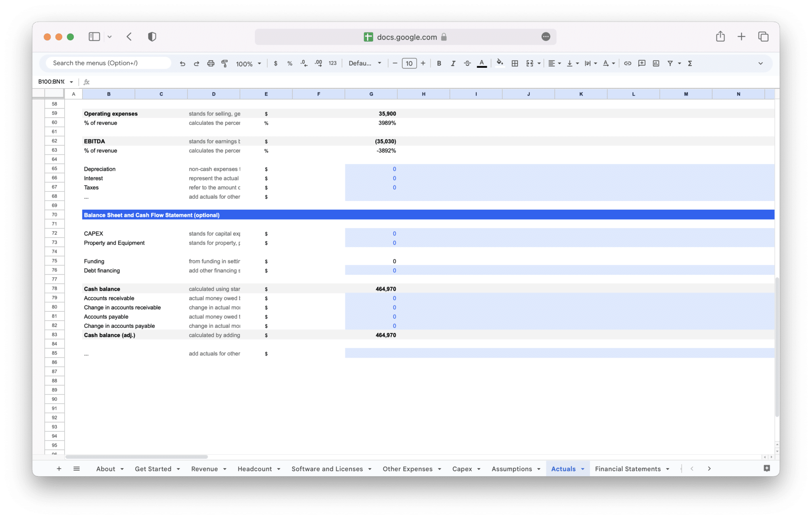
Task: Switch to About sheet tab
Action: (x=105, y=469)
